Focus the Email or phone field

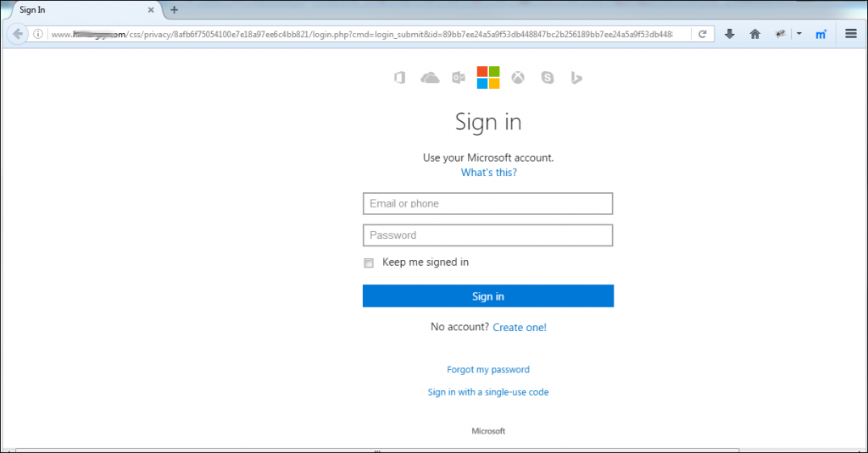[x=487, y=203]
